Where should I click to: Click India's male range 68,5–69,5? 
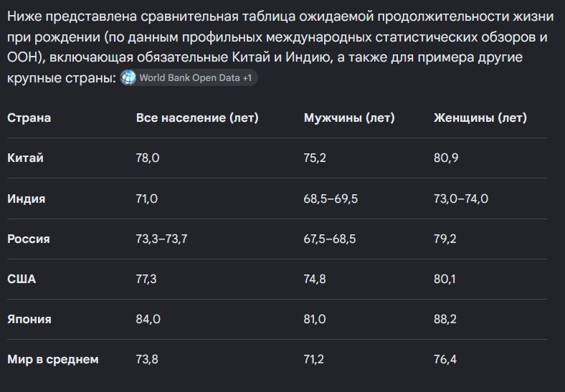pyautogui.click(x=331, y=199)
